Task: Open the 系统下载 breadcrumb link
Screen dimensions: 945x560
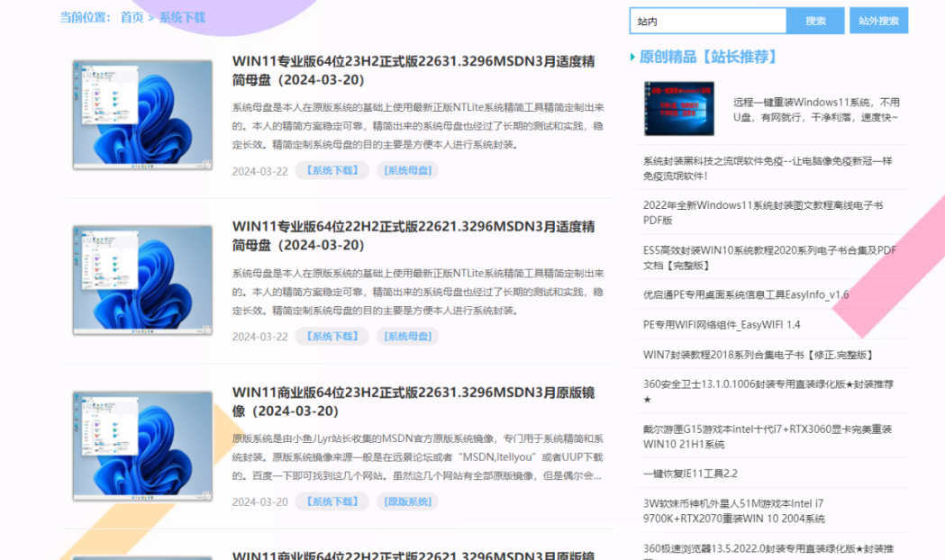Action: tap(182, 17)
